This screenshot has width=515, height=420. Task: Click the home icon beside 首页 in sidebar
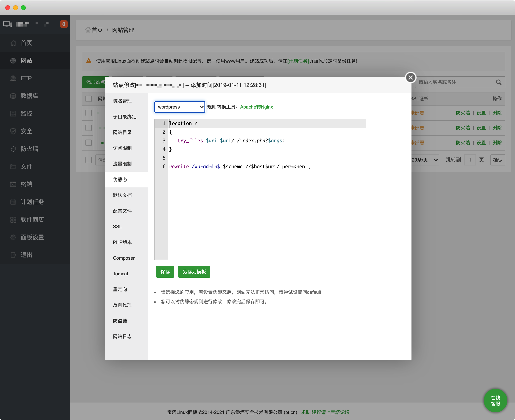click(13, 43)
